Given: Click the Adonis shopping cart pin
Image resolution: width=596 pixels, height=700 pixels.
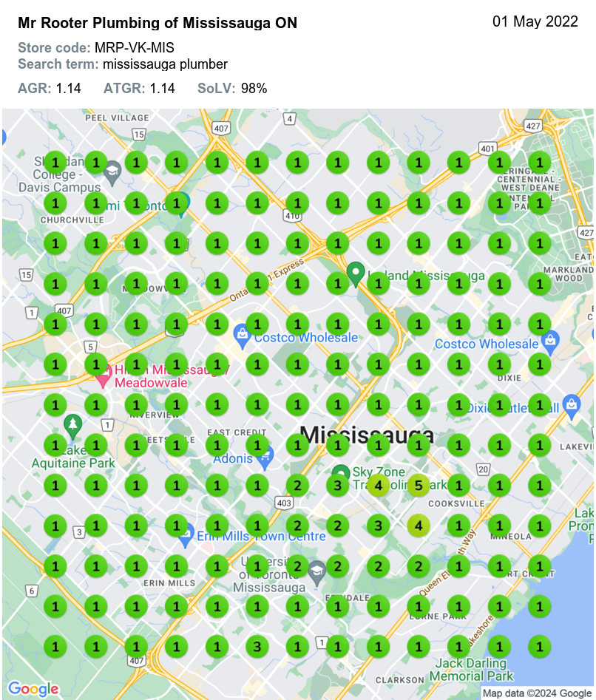Looking at the screenshot, I should 265,458.
